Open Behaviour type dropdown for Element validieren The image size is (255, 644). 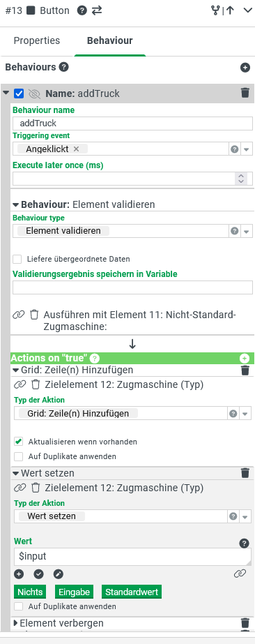246,231
